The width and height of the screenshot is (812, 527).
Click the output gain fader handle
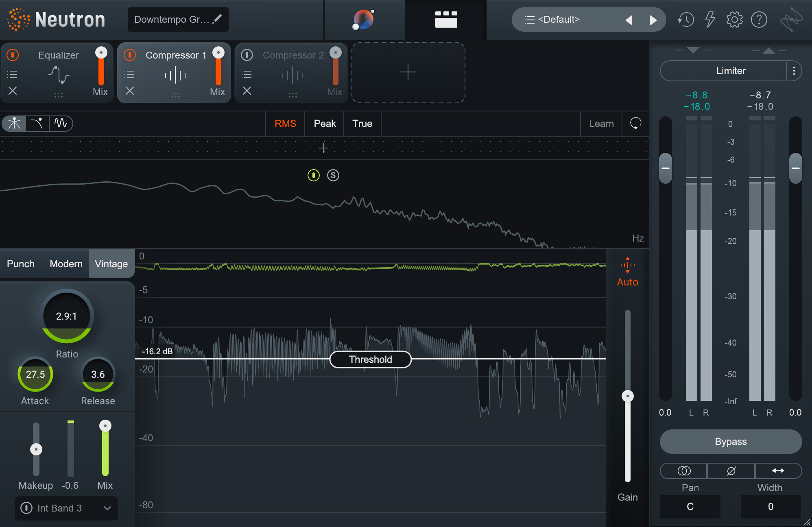click(796, 168)
